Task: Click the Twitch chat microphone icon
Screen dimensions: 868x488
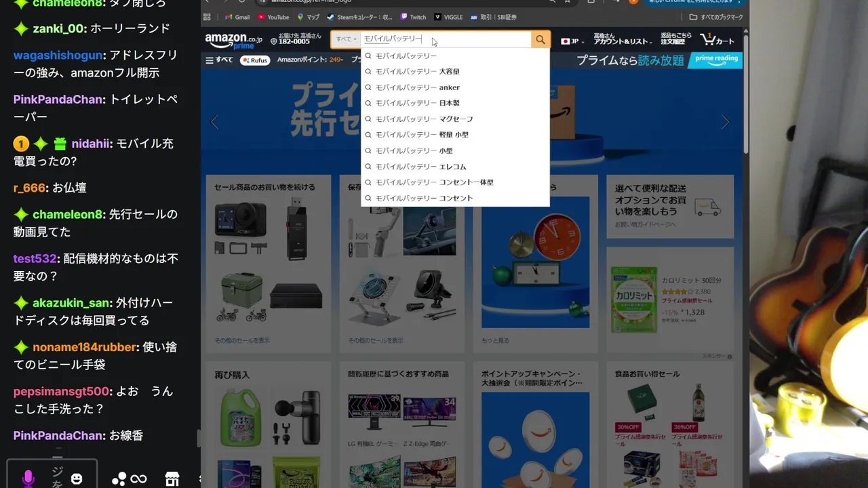Action: pyautogui.click(x=28, y=479)
